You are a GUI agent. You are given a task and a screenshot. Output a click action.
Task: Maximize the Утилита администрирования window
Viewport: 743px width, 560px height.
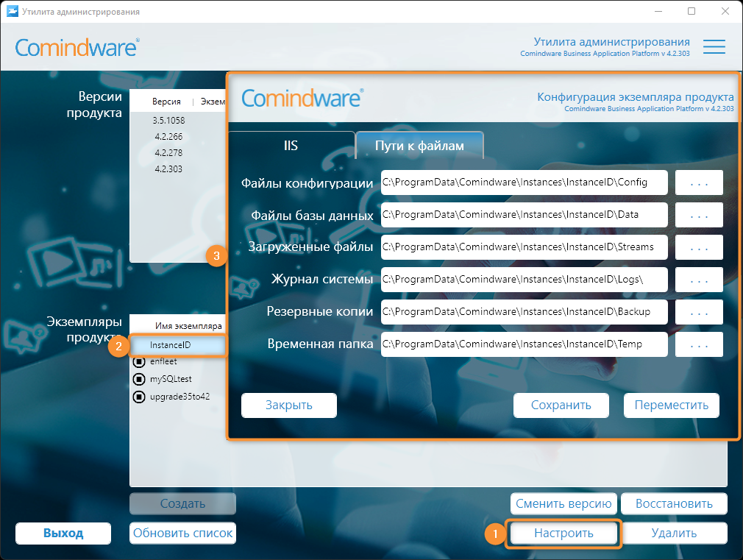point(692,11)
